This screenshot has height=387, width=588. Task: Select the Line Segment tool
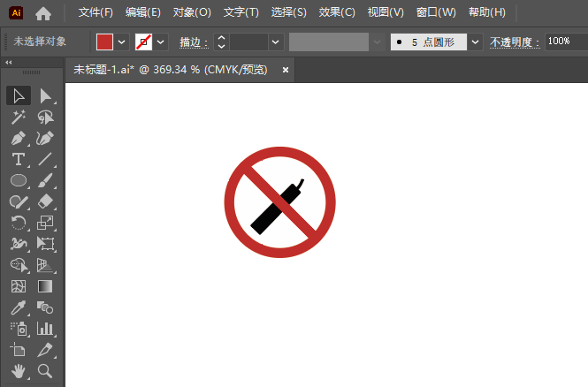point(45,159)
